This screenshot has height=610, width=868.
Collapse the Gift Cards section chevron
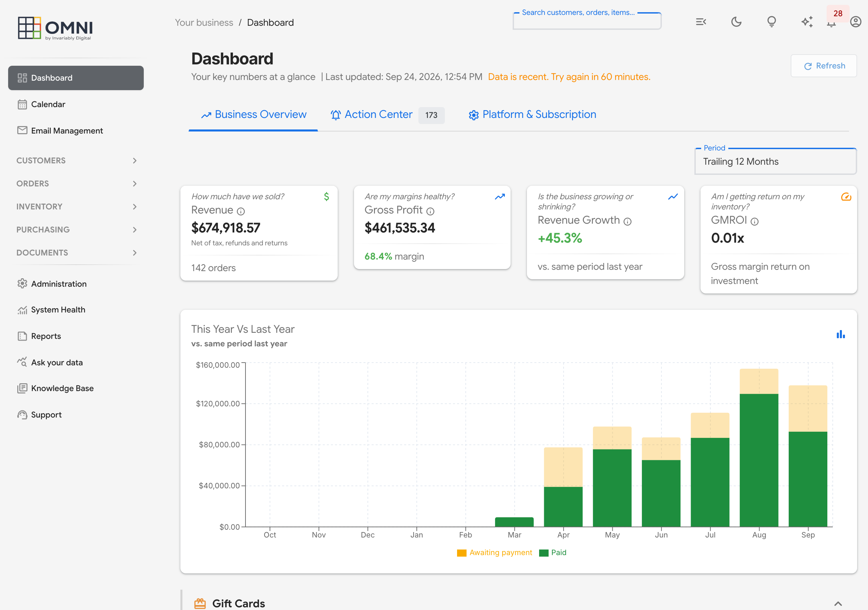[x=838, y=604]
